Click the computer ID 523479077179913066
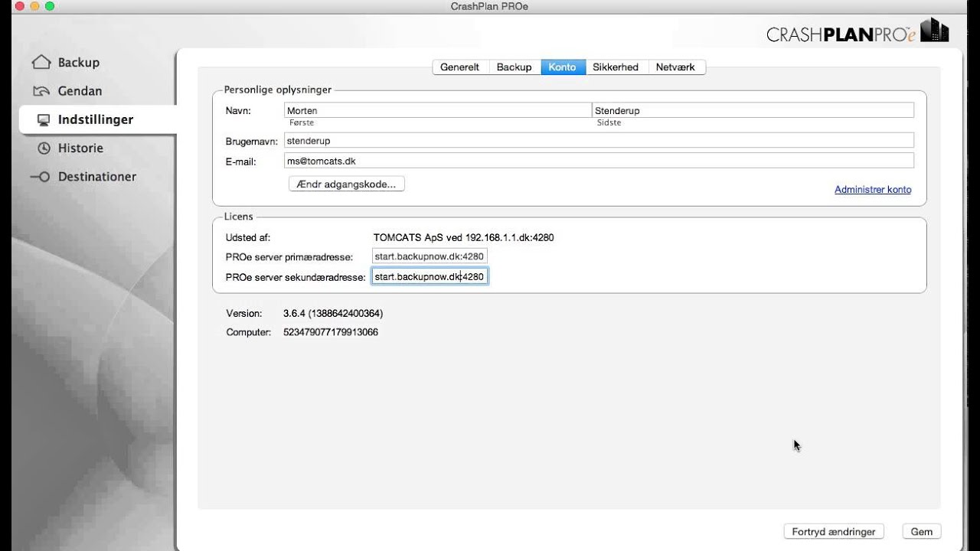 tap(331, 332)
